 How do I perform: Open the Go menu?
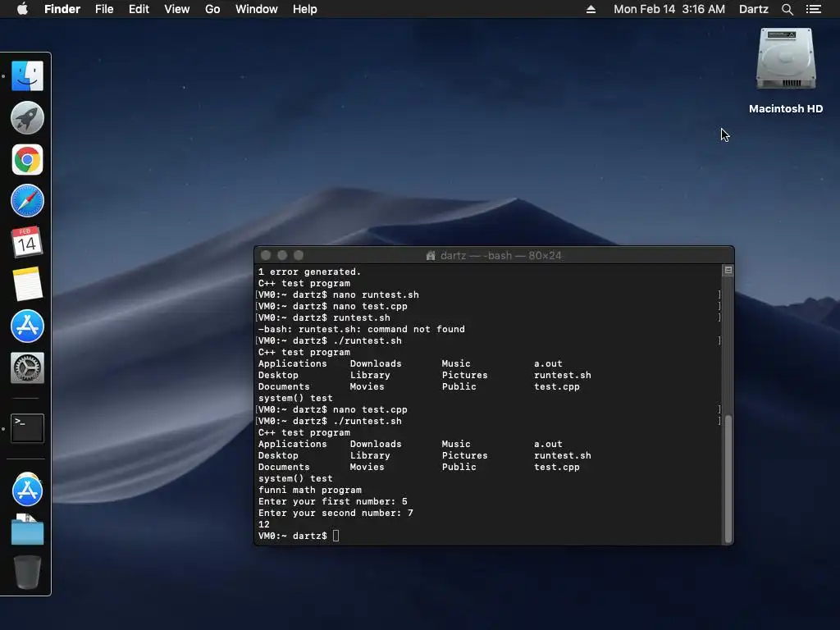[x=212, y=9]
